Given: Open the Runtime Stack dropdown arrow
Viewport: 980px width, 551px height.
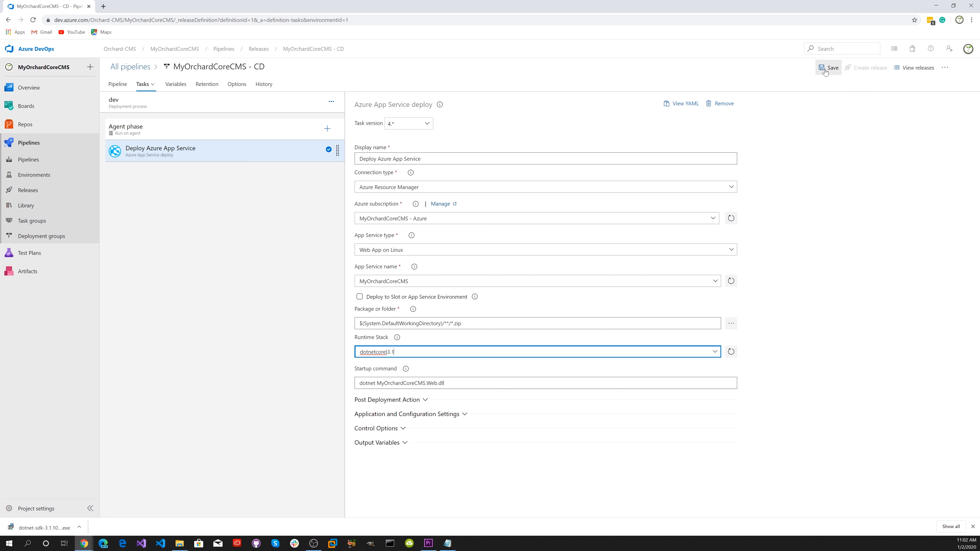Looking at the screenshot, I should coord(715,352).
